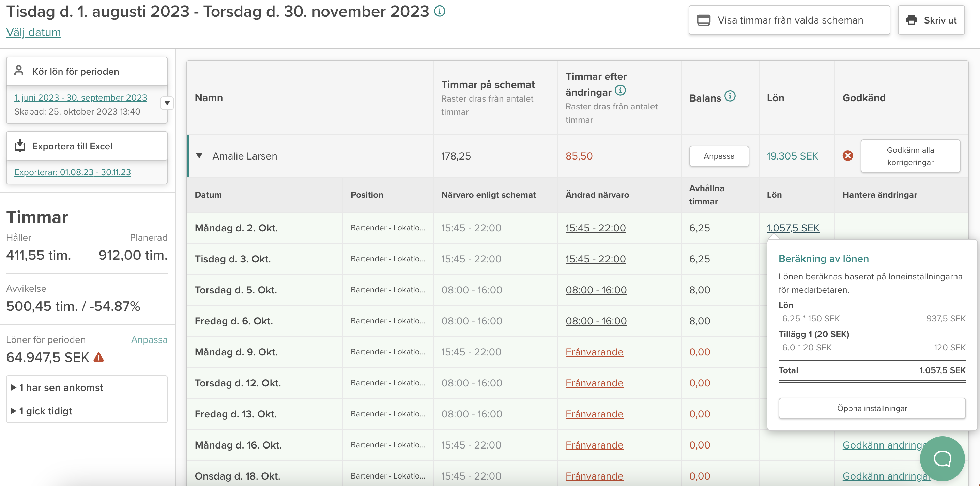This screenshot has height=486, width=980.
Task: Open payroll period dropdown arrow
Action: click(167, 103)
